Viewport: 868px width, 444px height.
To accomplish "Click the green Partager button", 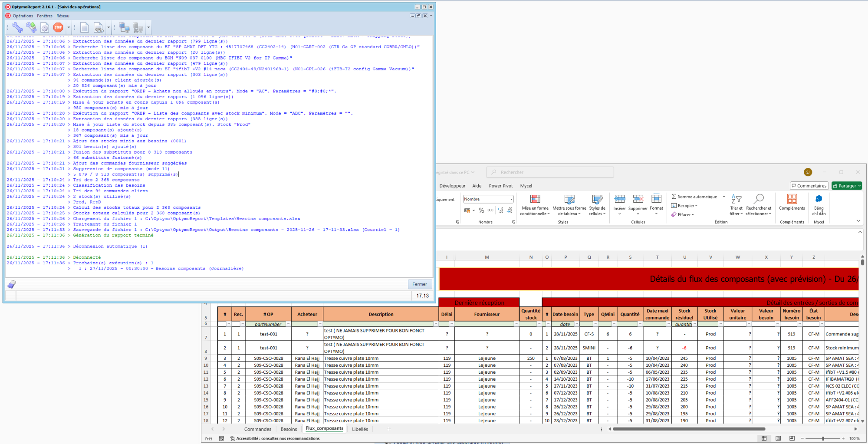I will pyautogui.click(x=846, y=186).
